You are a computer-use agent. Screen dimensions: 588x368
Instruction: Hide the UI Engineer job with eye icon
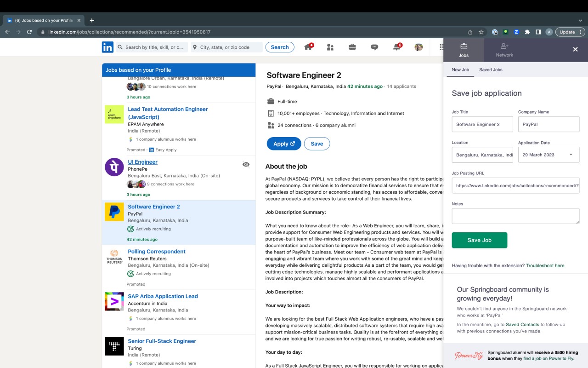point(246,164)
